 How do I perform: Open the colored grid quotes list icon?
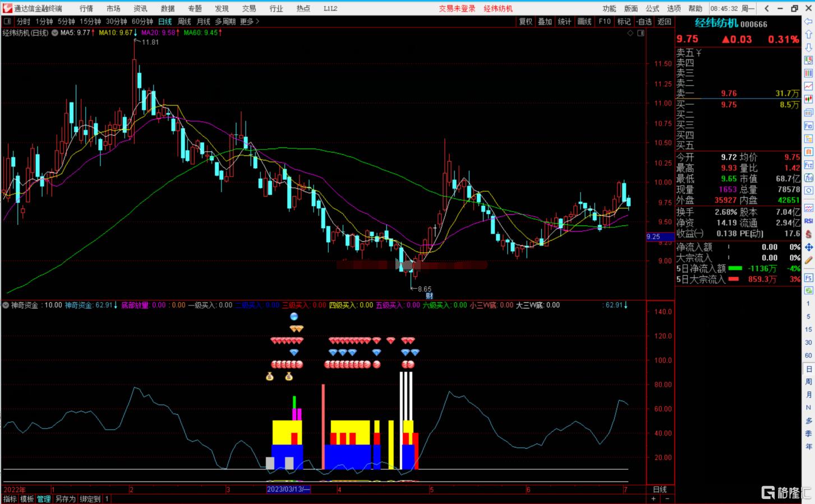click(x=808, y=73)
